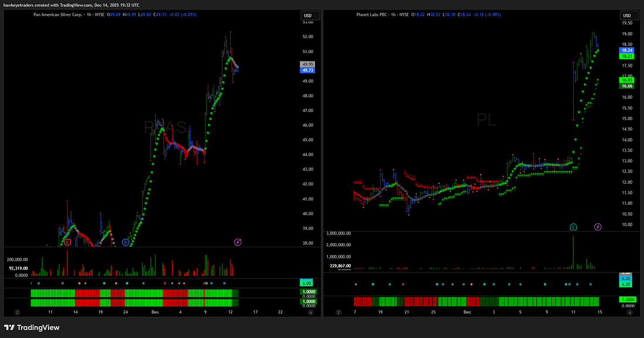
Task: Click the 22 date label on PAAS time axis
Action: [x=280, y=312]
